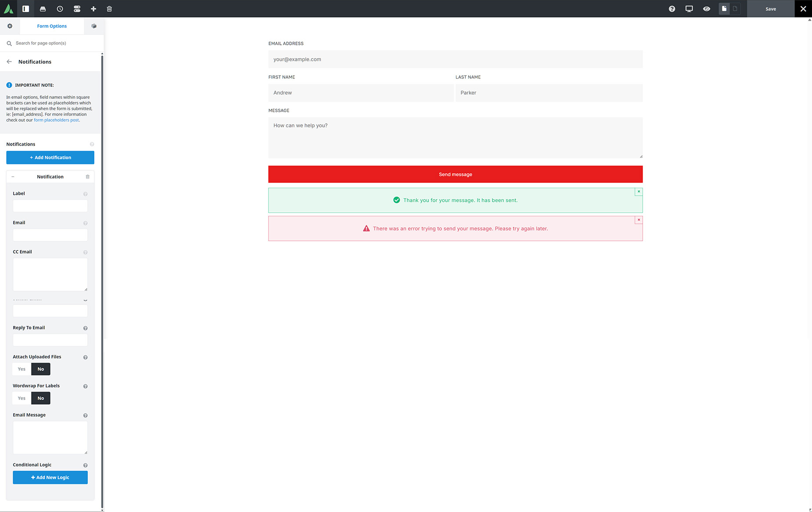Image resolution: width=812 pixels, height=512 pixels.
Task: Click the sidebar vertical scrollbar
Action: [x=102, y=281]
